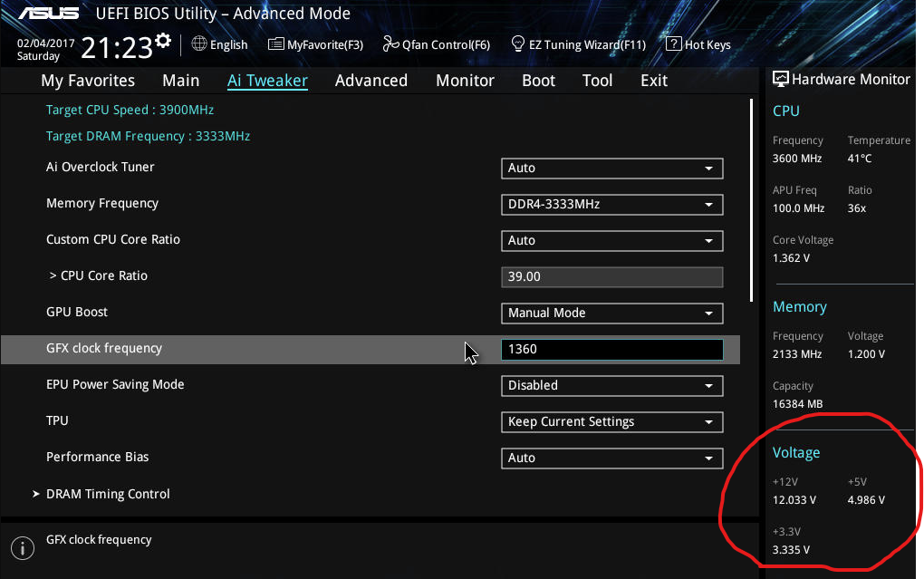This screenshot has height=579, width=924.
Task: Launch EZ Tuning Wizard bulb icon
Action: [x=518, y=44]
